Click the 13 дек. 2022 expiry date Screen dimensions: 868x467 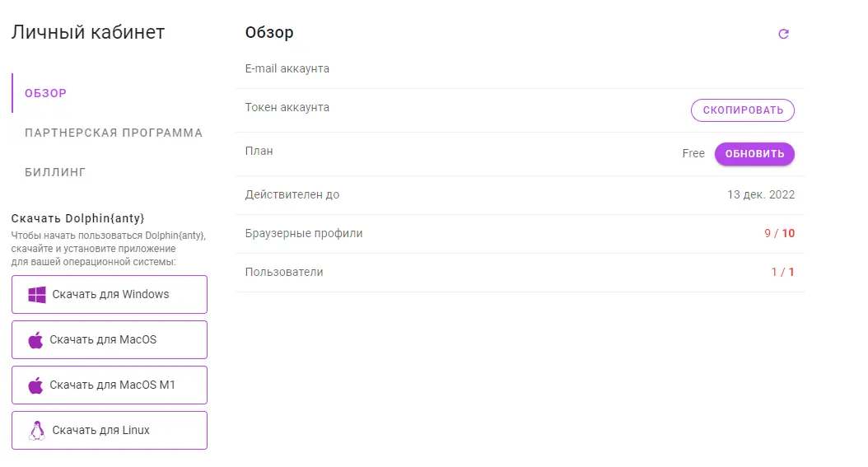click(761, 194)
